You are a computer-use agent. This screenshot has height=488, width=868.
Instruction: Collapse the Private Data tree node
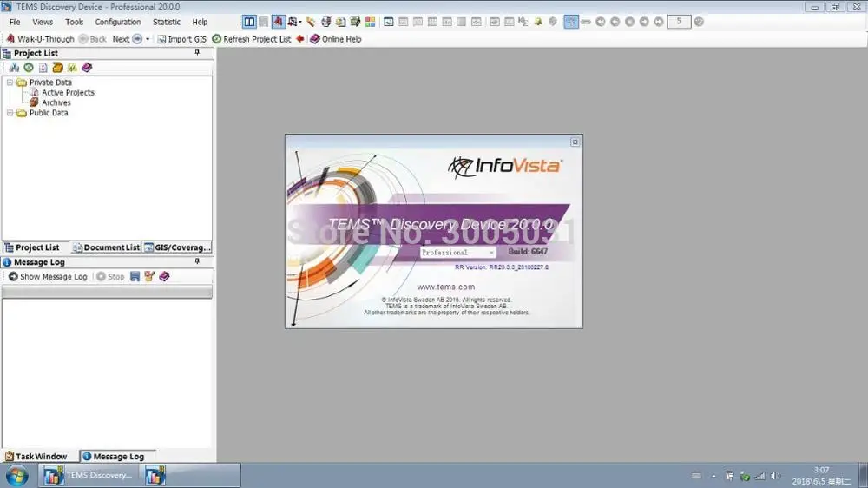[x=10, y=82]
